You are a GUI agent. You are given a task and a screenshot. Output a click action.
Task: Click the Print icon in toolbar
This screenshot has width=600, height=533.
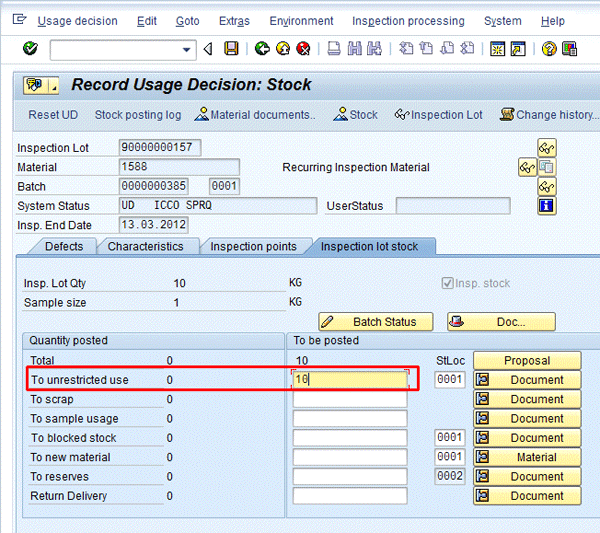click(334, 49)
